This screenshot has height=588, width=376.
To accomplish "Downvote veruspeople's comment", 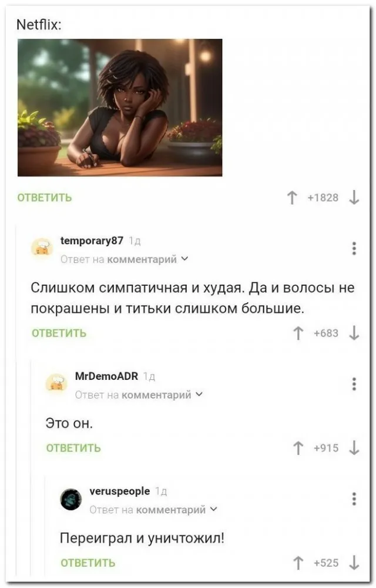I will 354,563.
